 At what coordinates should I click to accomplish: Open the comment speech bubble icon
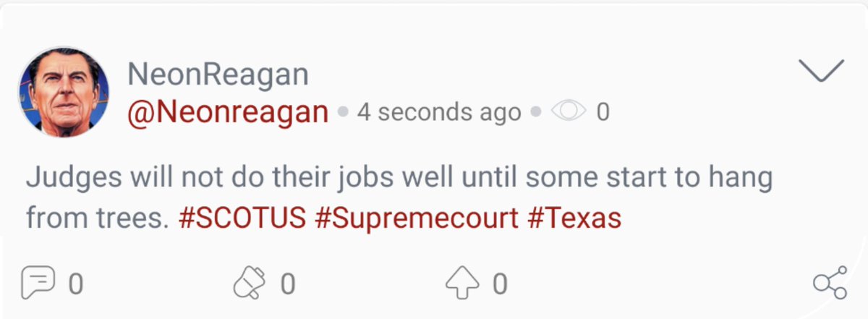(35, 283)
